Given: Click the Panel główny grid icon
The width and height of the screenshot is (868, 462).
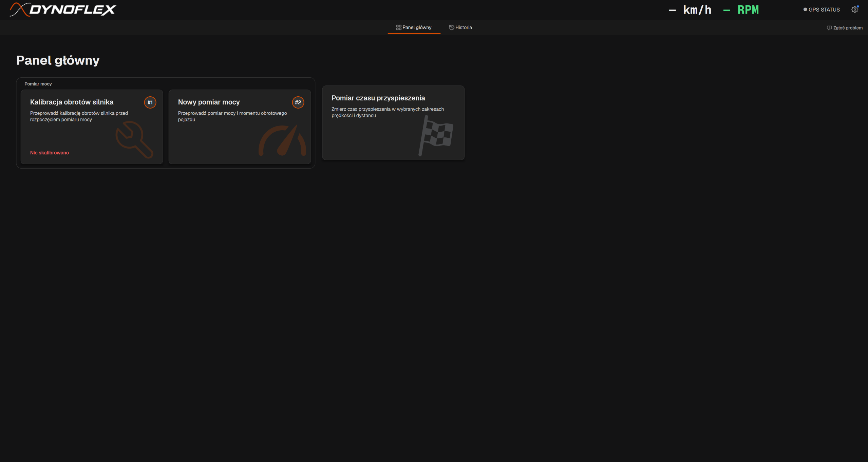Looking at the screenshot, I should click(398, 27).
